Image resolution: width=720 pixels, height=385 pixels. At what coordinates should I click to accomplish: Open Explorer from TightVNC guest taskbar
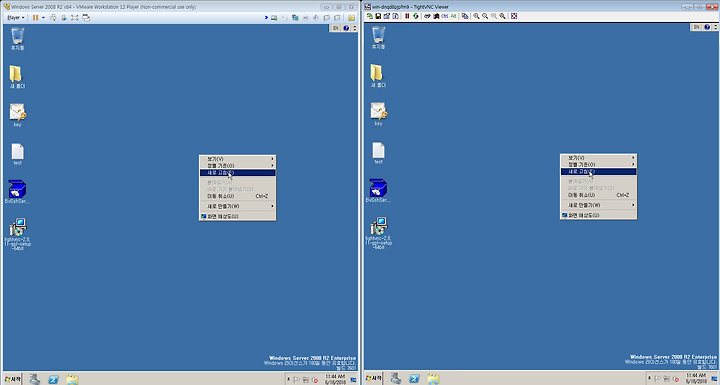(x=433, y=379)
